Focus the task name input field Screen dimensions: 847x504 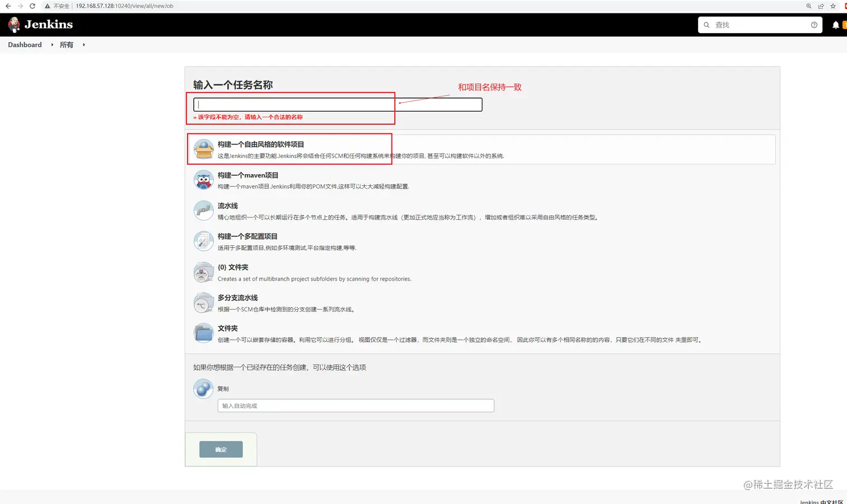(338, 104)
